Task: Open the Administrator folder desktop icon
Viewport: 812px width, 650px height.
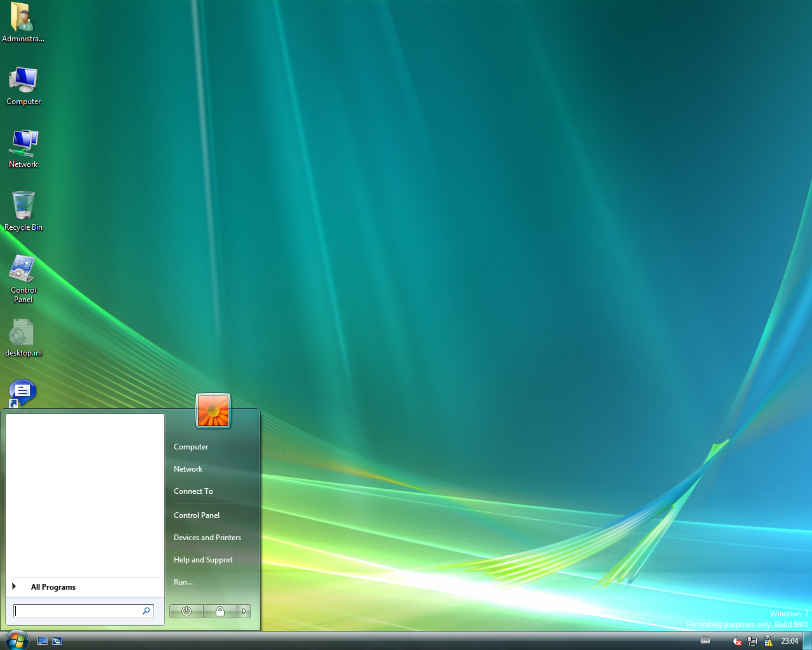Action: (x=23, y=22)
